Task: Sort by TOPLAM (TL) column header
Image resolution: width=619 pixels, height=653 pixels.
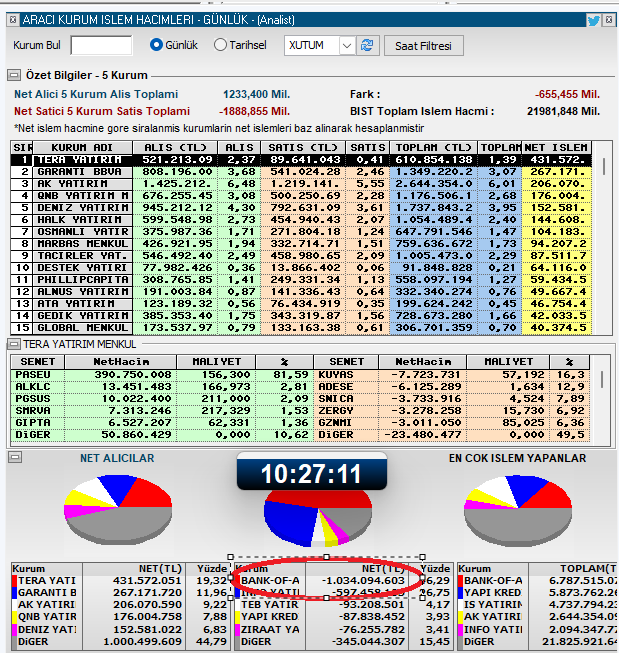Action: click(x=433, y=147)
